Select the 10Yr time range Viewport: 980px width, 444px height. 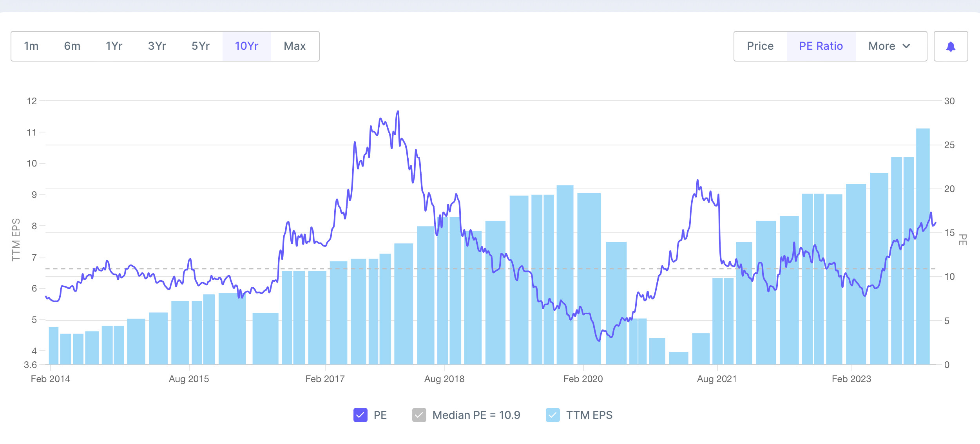tap(246, 46)
